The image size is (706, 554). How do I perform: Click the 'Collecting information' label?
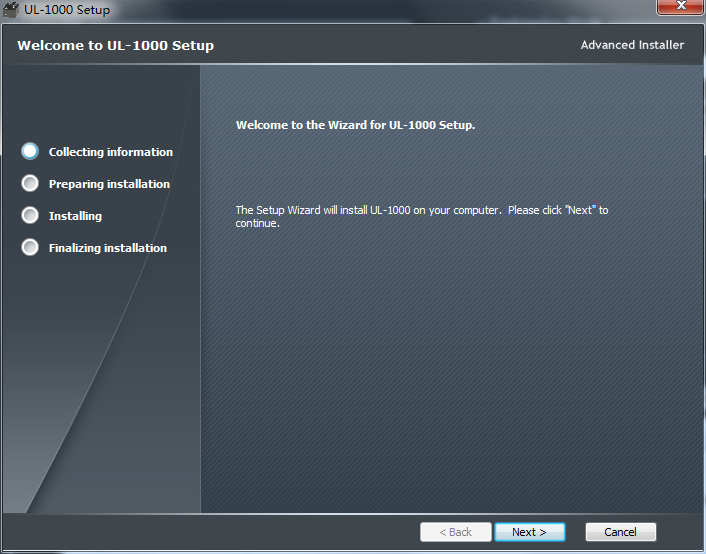click(x=111, y=152)
